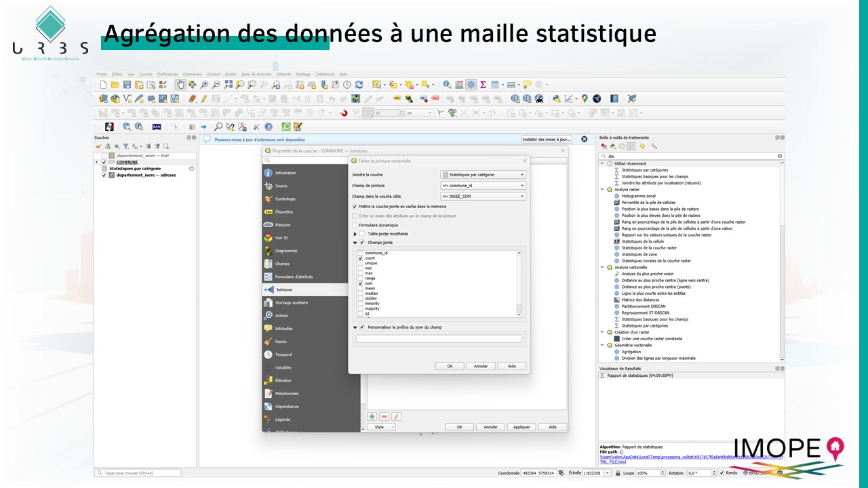Click the Save project floppy disk icon
The height and width of the screenshot is (488, 868).
[x=127, y=85]
